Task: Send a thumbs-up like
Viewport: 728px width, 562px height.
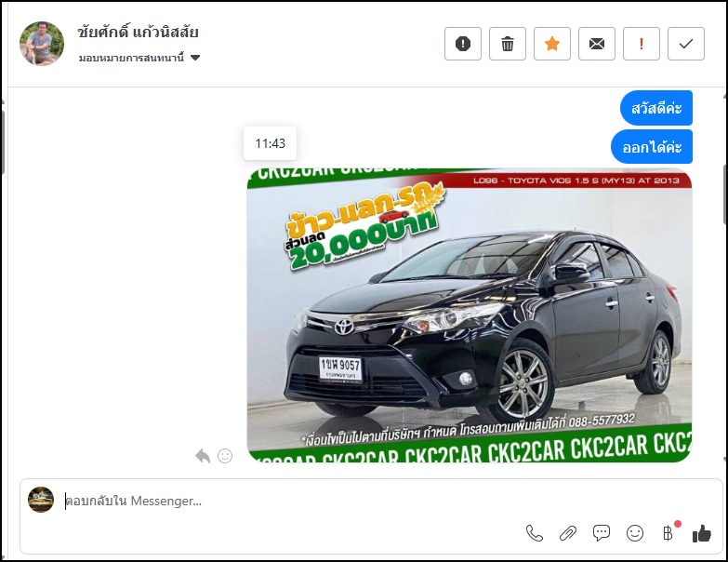Action: click(x=702, y=533)
